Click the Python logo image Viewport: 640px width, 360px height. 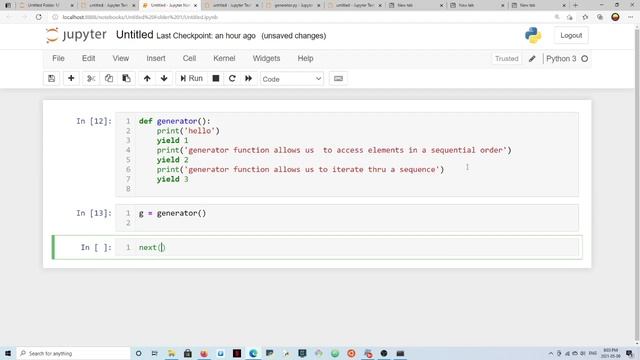pyautogui.click(x=533, y=35)
